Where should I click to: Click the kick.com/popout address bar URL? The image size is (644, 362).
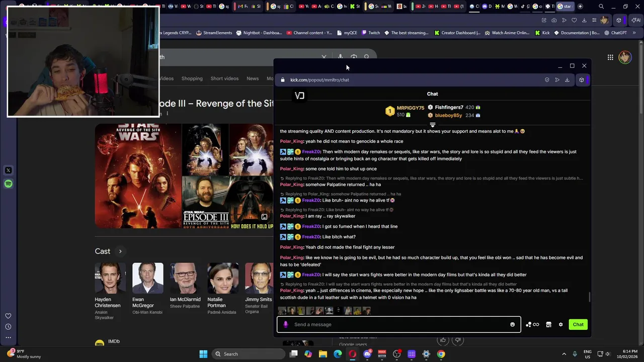[x=319, y=80]
